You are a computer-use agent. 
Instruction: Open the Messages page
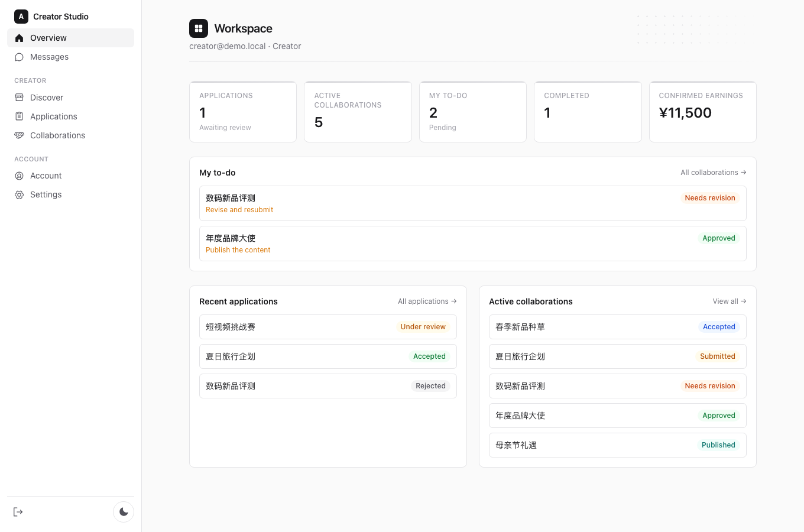click(x=71, y=57)
